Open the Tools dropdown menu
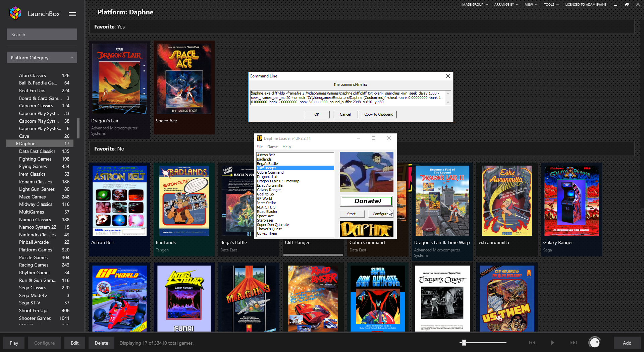The width and height of the screenshot is (644, 352). [551, 5]
